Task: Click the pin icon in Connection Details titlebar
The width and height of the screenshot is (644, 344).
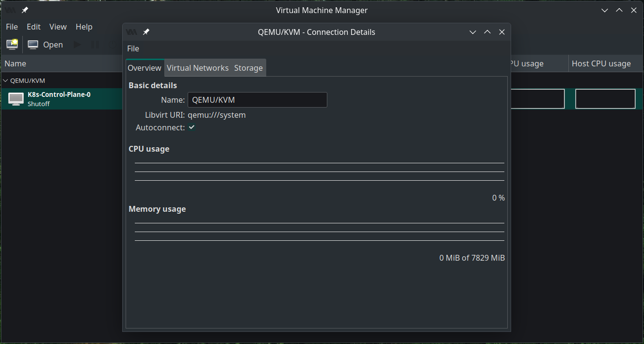Action: tap(146, 32)
